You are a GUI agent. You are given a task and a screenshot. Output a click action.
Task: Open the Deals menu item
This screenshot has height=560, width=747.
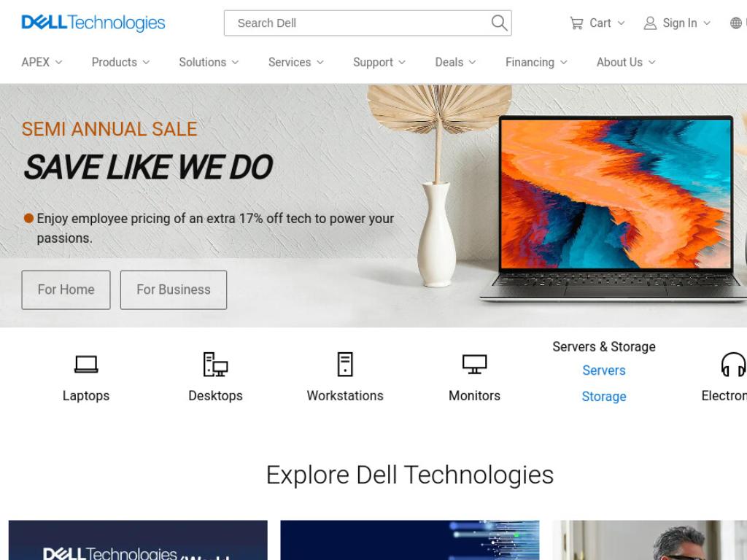click(x=455, y=63)
